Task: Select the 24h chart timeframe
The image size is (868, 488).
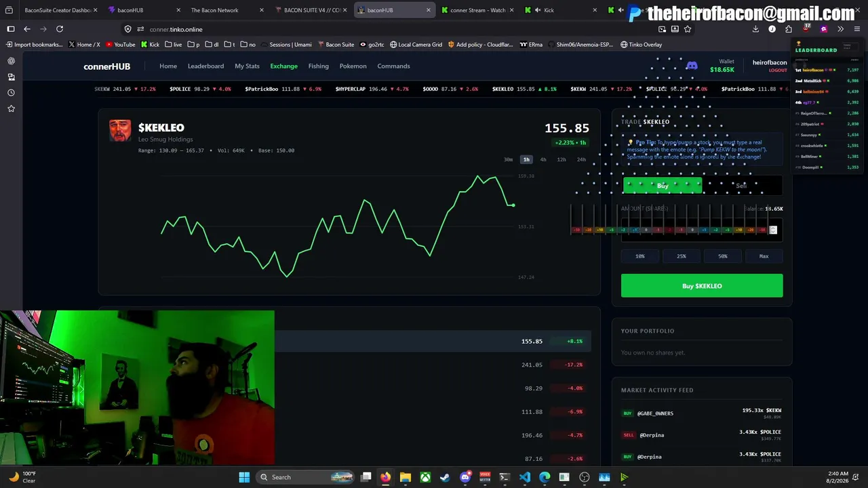Action: coord(581,159)
